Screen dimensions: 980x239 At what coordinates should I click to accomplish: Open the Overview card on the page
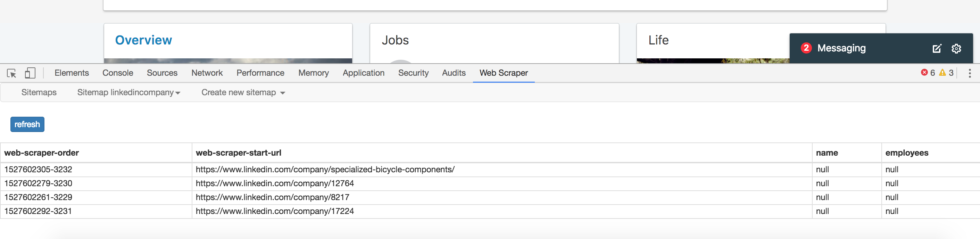[143, 40]
